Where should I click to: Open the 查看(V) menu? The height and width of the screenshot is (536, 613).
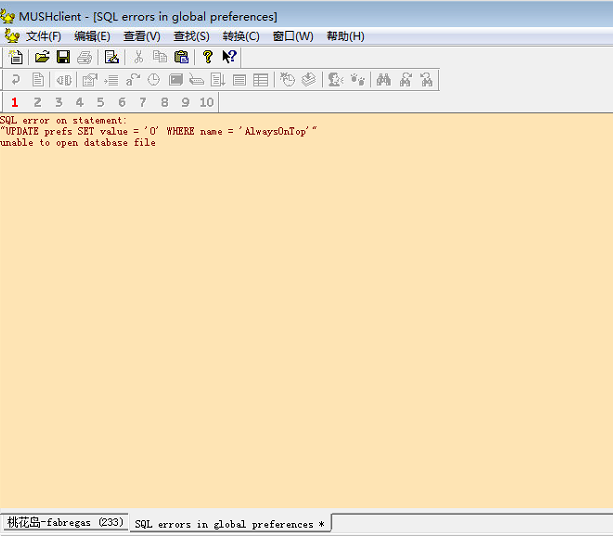(142, 36)
